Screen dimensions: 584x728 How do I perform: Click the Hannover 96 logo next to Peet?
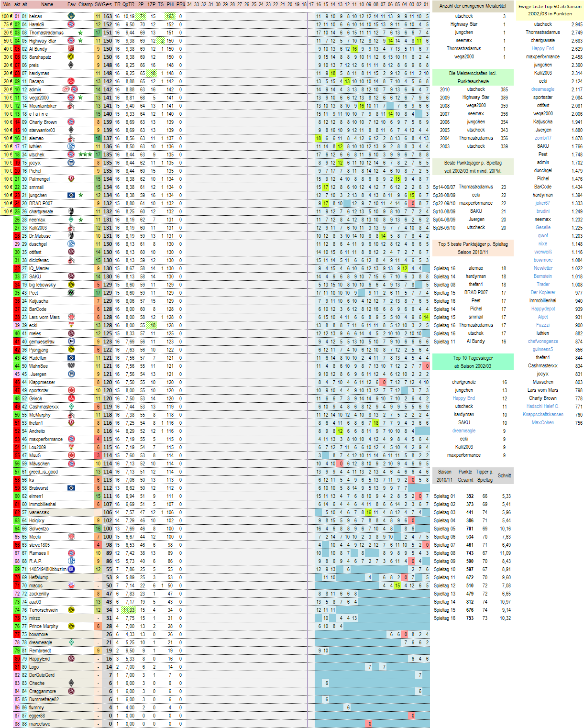71,293
